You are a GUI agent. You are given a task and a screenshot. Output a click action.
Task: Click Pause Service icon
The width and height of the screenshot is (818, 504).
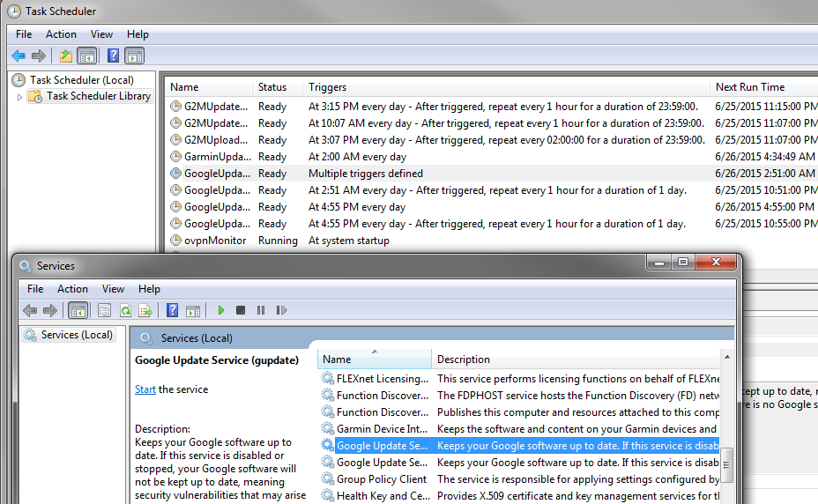click(x=261, y=310)
